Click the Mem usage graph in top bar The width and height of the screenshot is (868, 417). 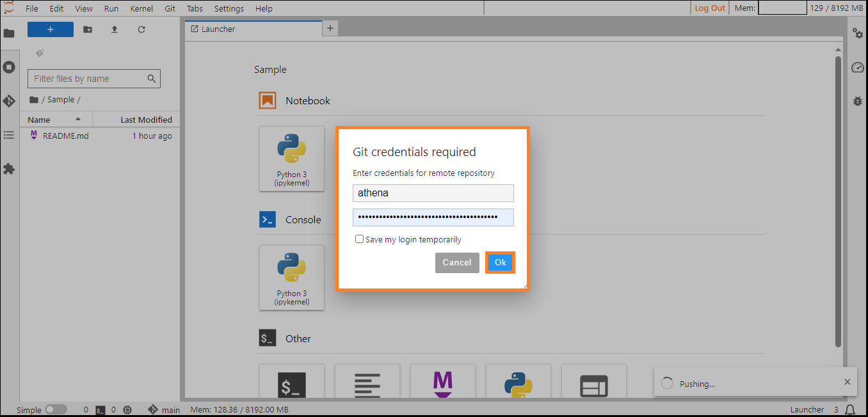coord(782,8)
